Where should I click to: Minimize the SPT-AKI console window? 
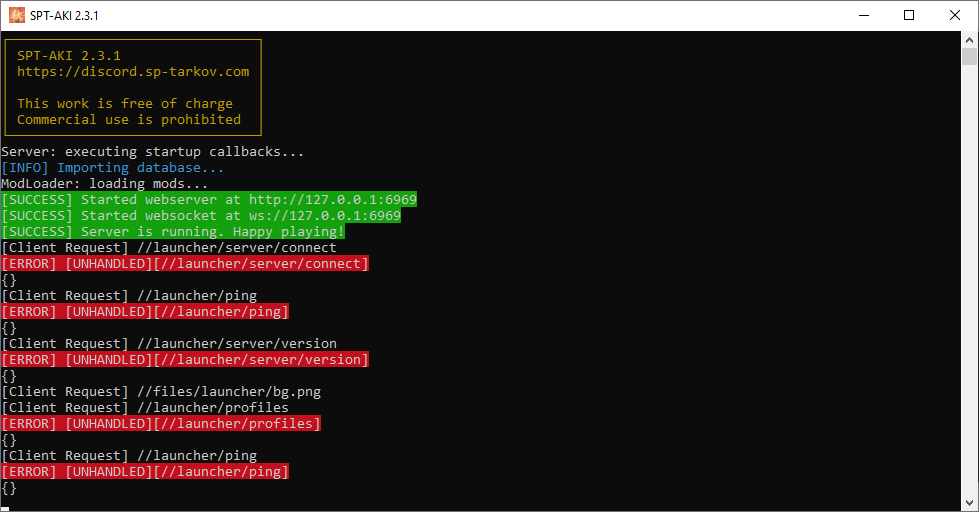(x=864, y=15)
